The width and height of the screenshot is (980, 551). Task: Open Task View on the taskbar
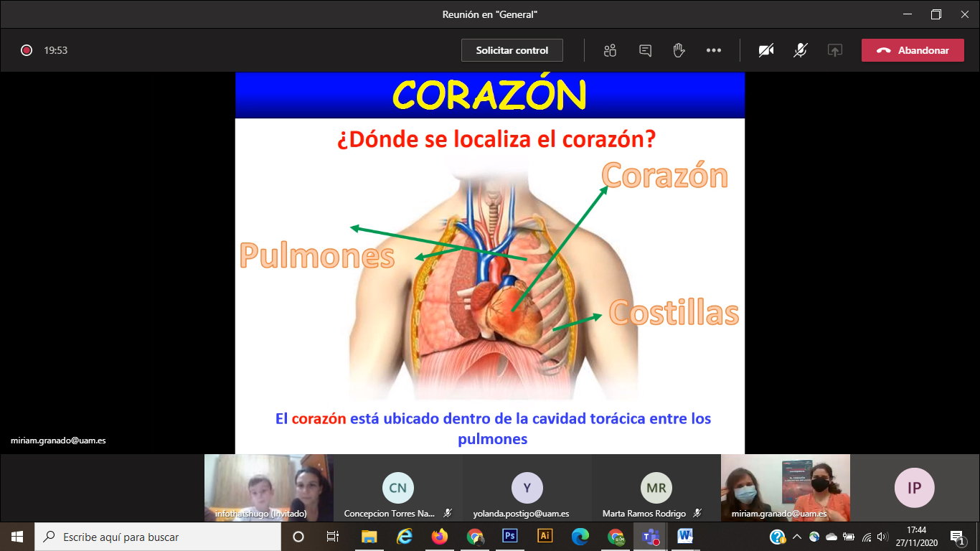333,536
